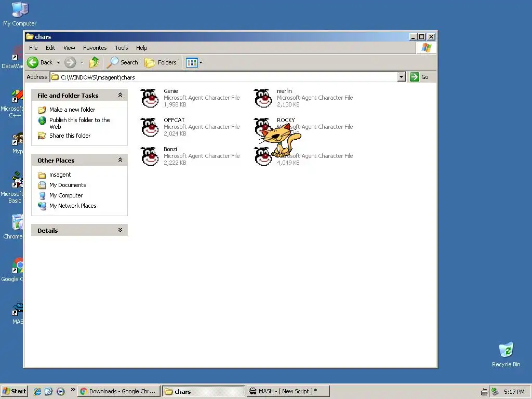Open the Favorites menu
Image resolution: width=532 pixels, height=399 pixels.
pyautogui.click(x=95, y=48)
